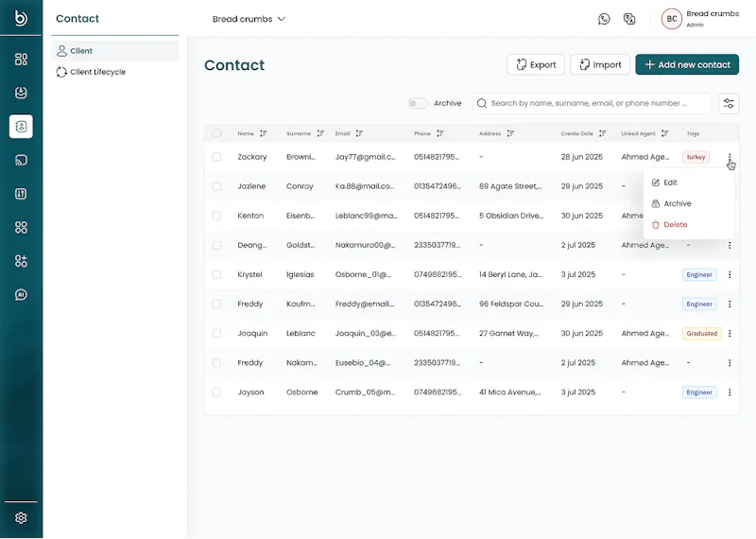Open the four-circles apps icon in the sidebar
Screen dimensions: 756x539
[21, 227]
